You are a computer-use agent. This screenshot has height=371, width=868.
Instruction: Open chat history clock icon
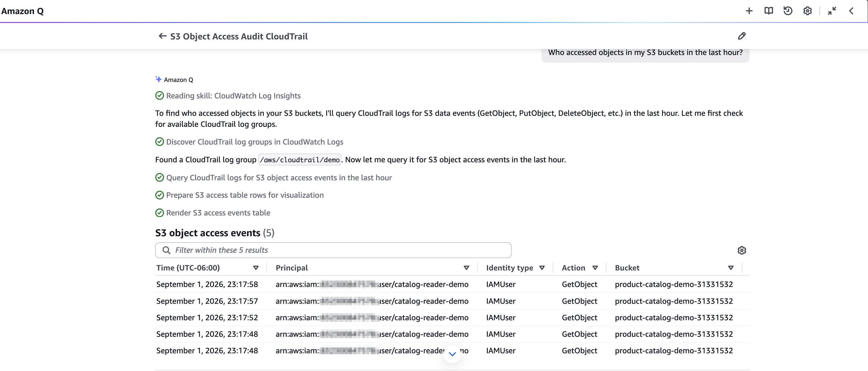pyautogui.click(x=788, y=11)
